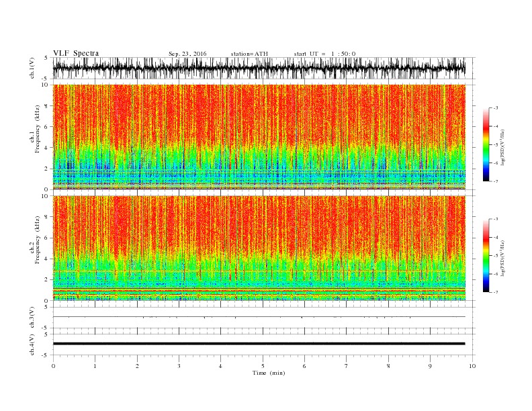This screenshot has height=411, width=532.
Task: Click the upper PSD color scale bar
Action: (x=486, y=144)
